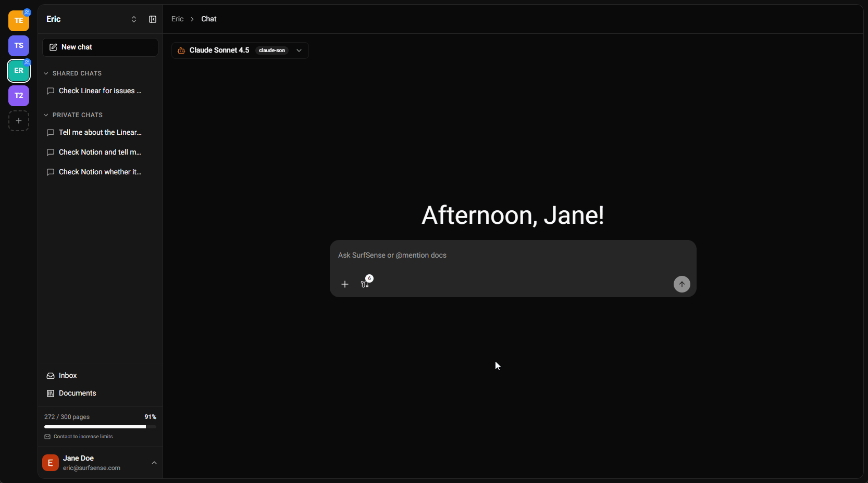Focus the Ask SurfSense input field
The height and width of the screenshot is (483, 868).
pyautogui.click(x=513, y=256)
